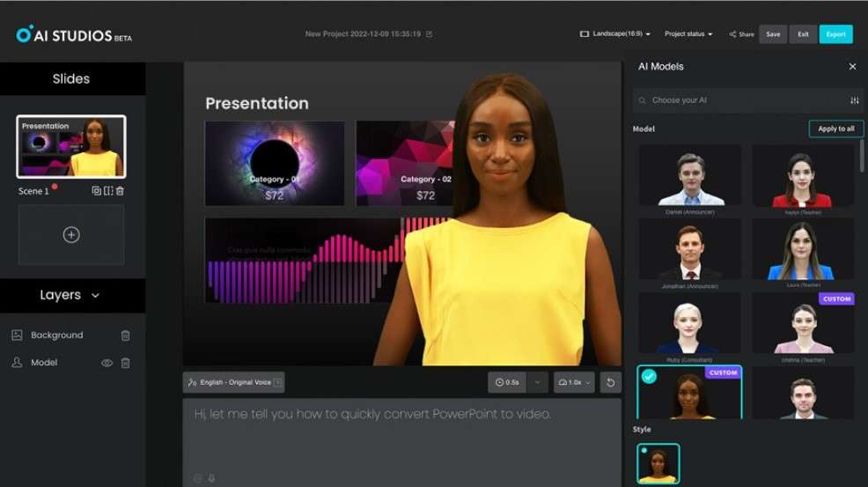Delete Scene 1 using the trash icon
The image size is (868, 487).
[x=120, y=190]
